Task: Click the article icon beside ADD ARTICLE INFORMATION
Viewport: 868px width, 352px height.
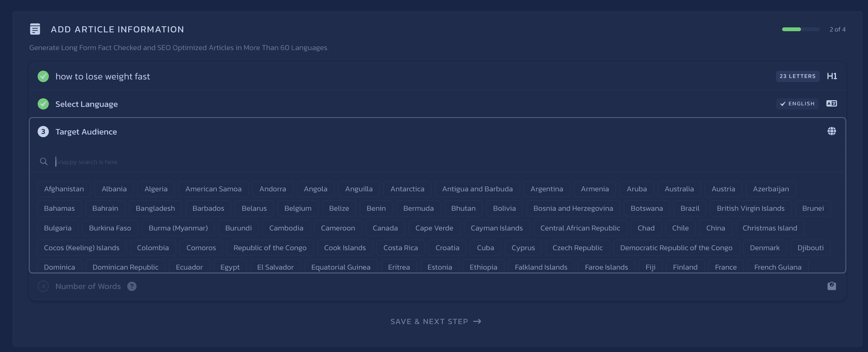Action: click(35, 29)
